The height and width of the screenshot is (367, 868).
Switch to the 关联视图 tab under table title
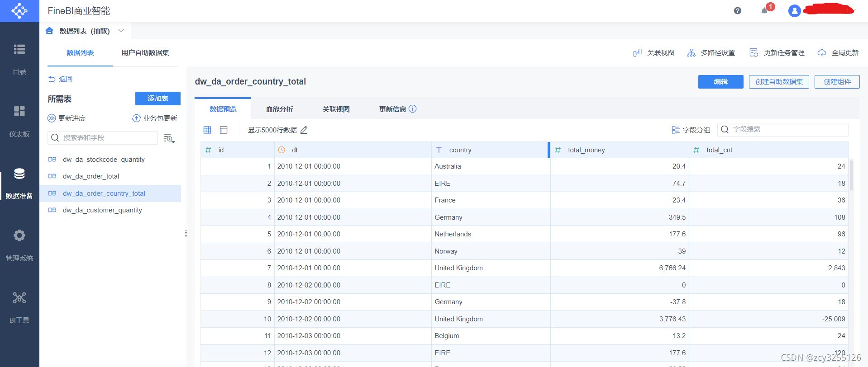tap(336, 109)
